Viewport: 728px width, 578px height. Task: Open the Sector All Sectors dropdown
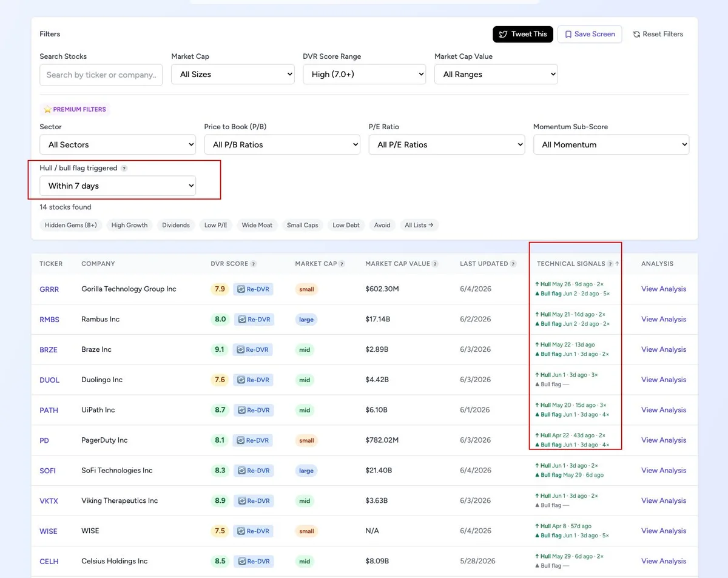coord(118,144)
